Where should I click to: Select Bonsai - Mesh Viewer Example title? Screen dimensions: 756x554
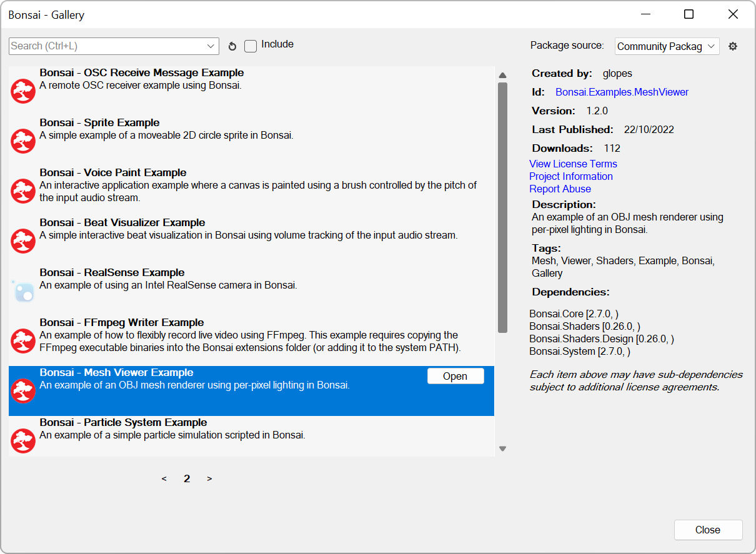coord(116,373)
